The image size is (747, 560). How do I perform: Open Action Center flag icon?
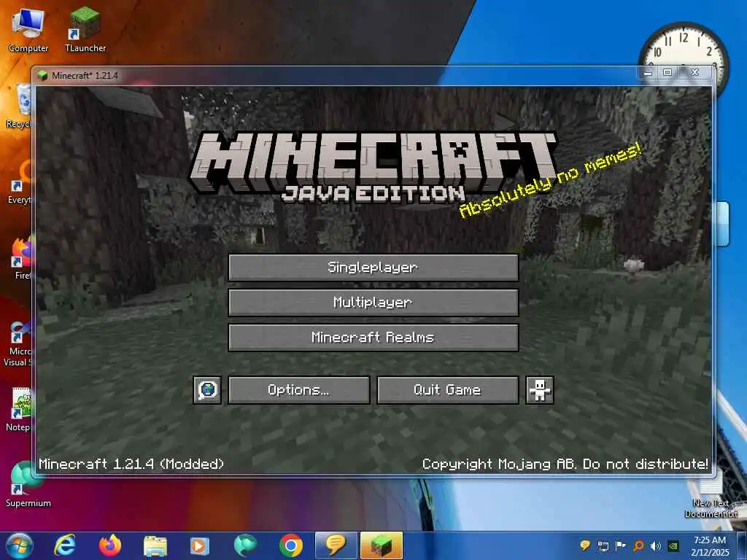click(x=621, y=545)
